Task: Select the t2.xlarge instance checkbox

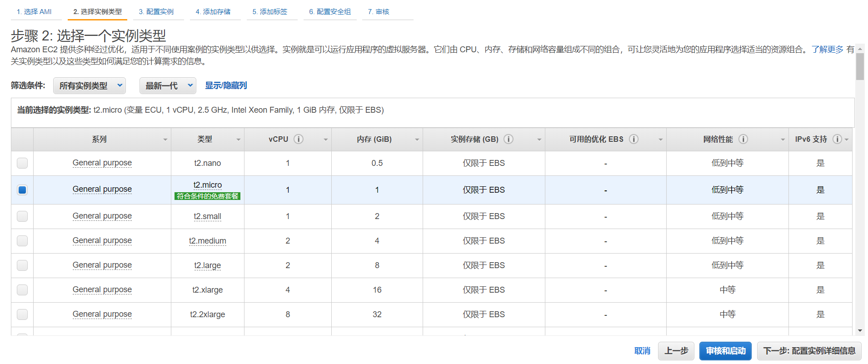Action: [22, 290]
